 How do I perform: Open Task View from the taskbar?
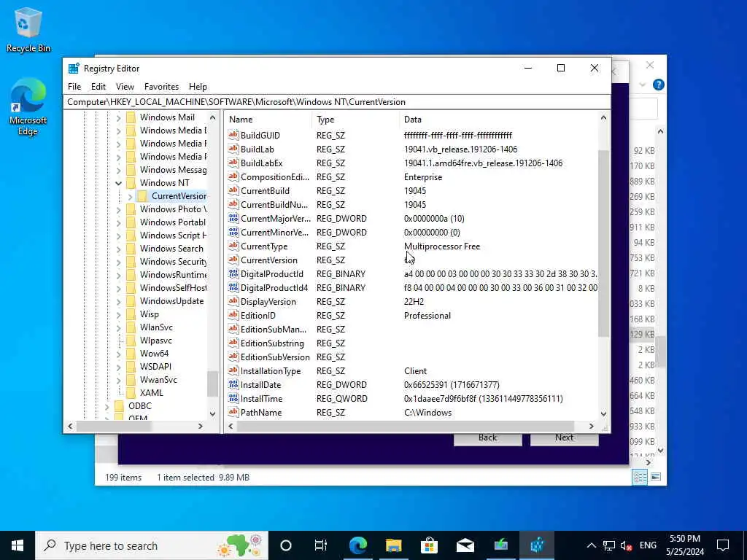(x=321, y=545)
